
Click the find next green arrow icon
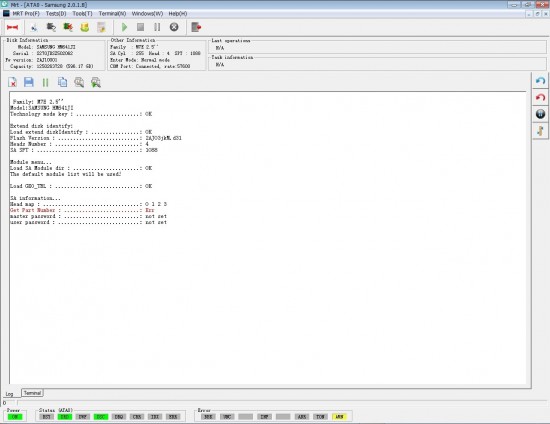point(96,82)
